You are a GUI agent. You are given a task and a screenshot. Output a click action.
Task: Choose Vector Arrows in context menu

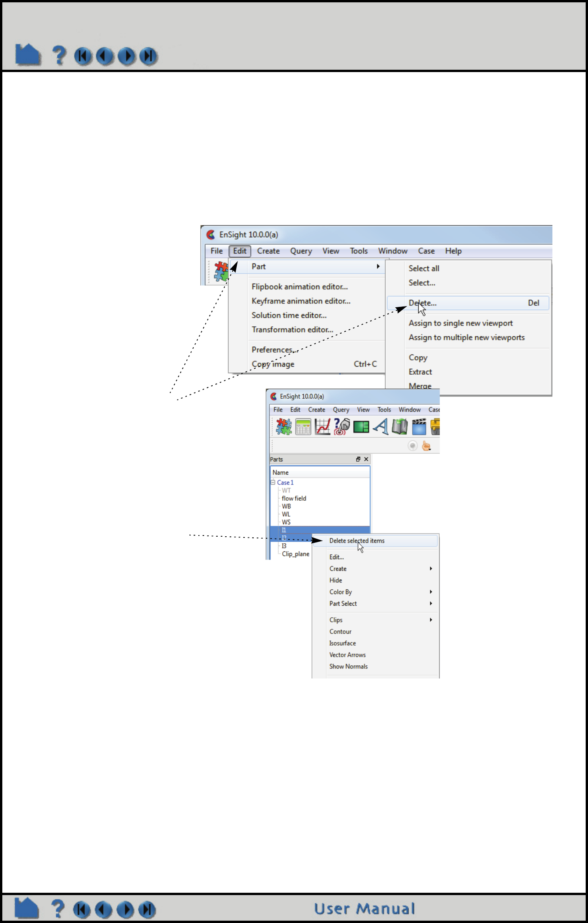(x=347, y=654)
